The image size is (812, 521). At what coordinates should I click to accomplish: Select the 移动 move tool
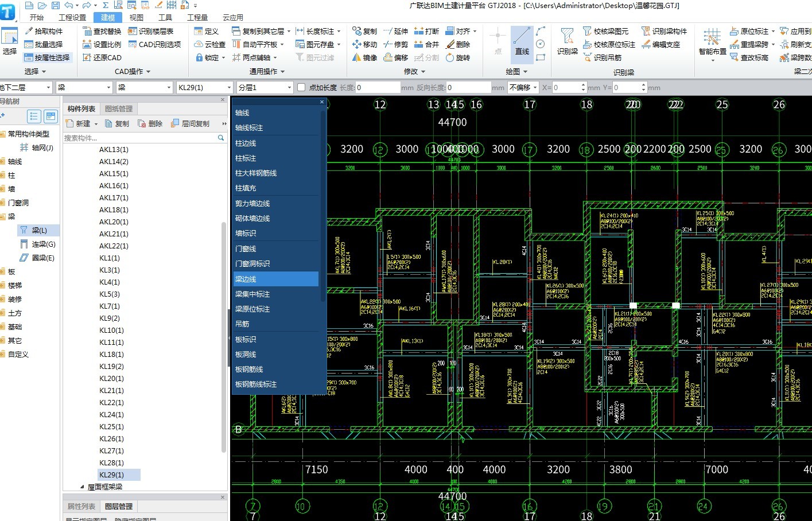364,44
